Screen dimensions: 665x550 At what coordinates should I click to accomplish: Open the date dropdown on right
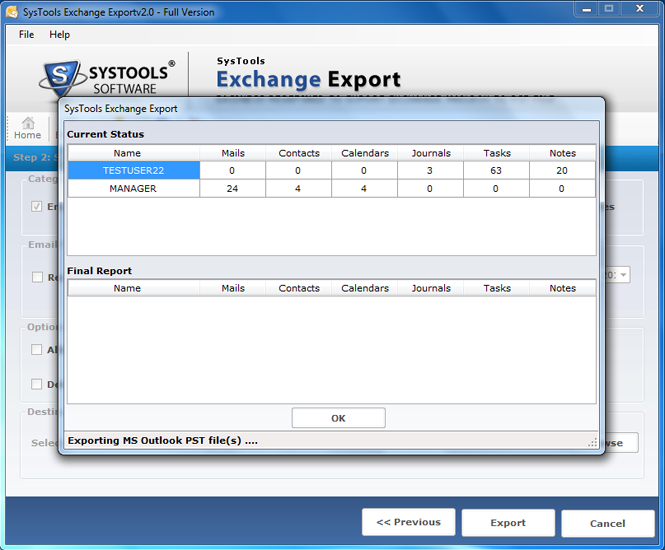[x=622, y=274]
